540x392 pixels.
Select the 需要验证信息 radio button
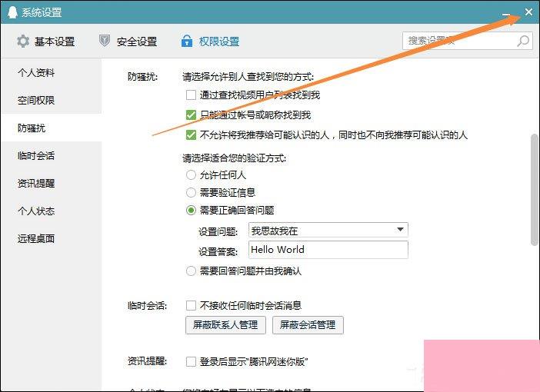(x=191, y=192)
